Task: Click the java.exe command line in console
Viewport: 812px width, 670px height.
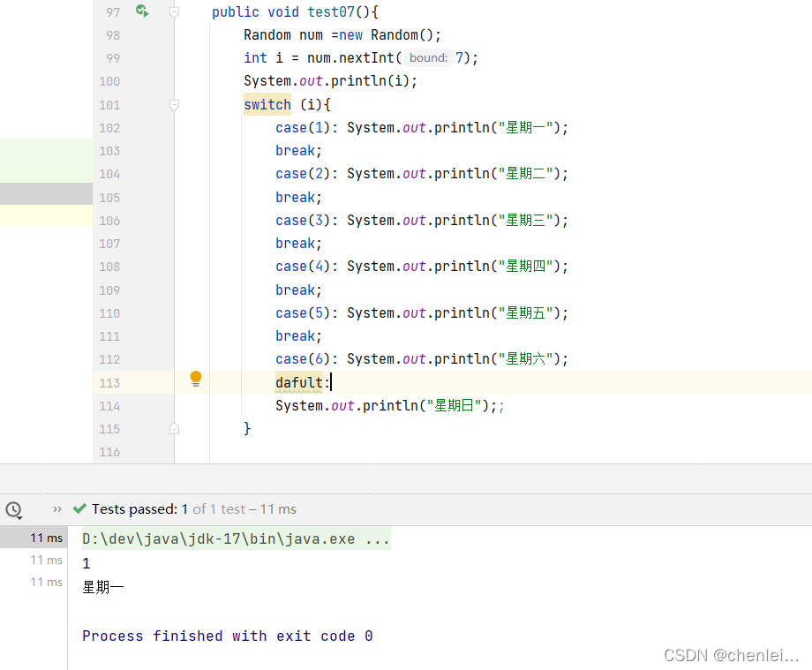Action: [236, 539]
